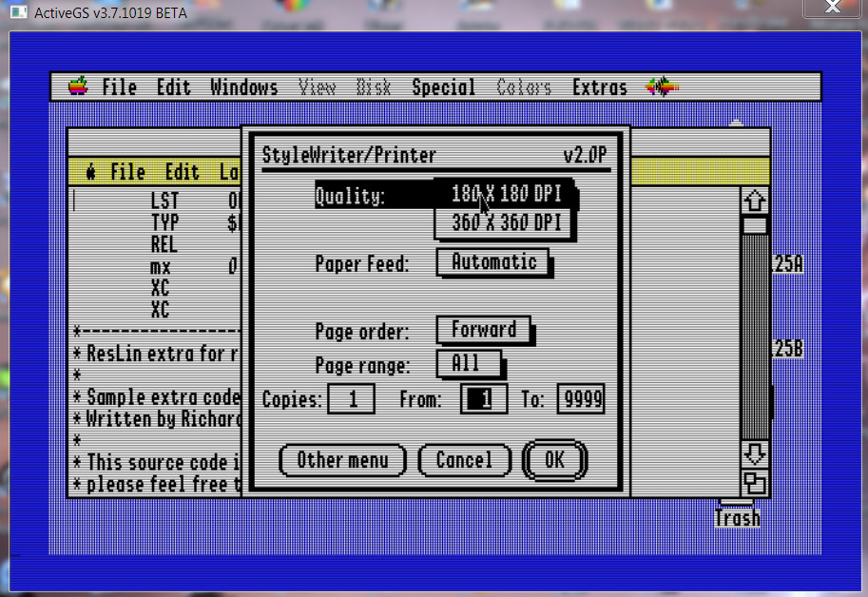This screenshot has height=597, width=868.
Task: Open the Paper Feed Automatic popup
Action: click(x=493, y=261)
